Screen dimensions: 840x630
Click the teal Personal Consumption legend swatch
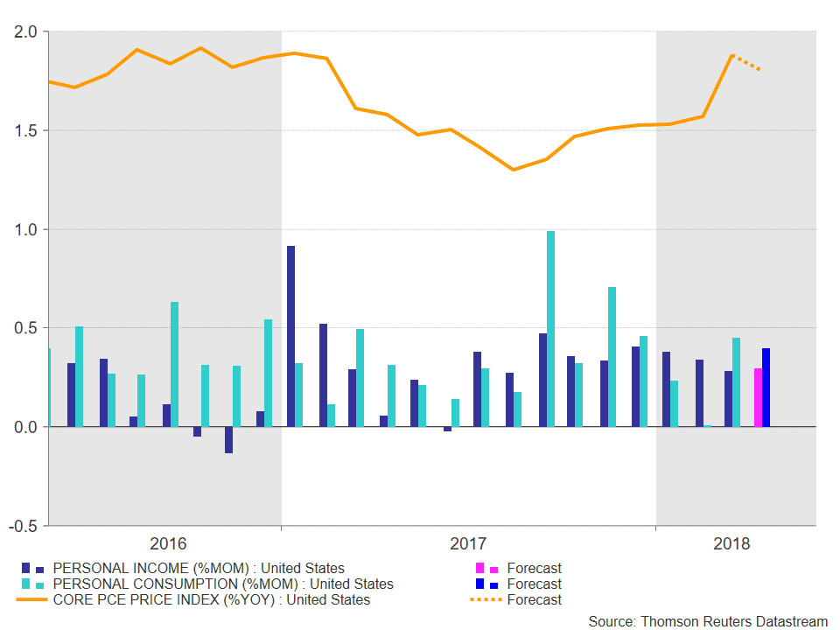click(x=32, y=584)
